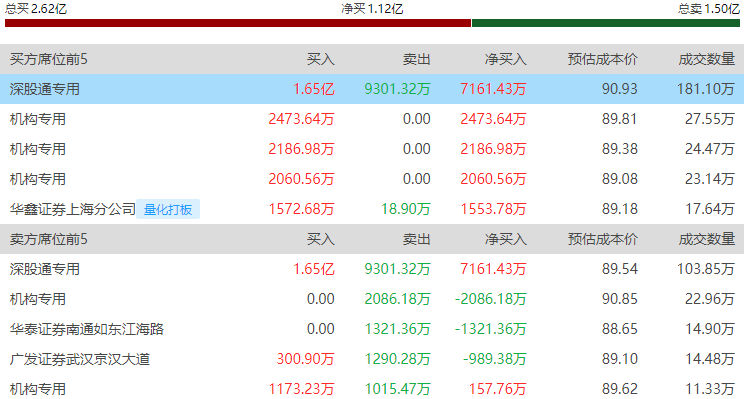744x399 pixels.
Task: Click volume 181.10万
Action: pos(706,89)
